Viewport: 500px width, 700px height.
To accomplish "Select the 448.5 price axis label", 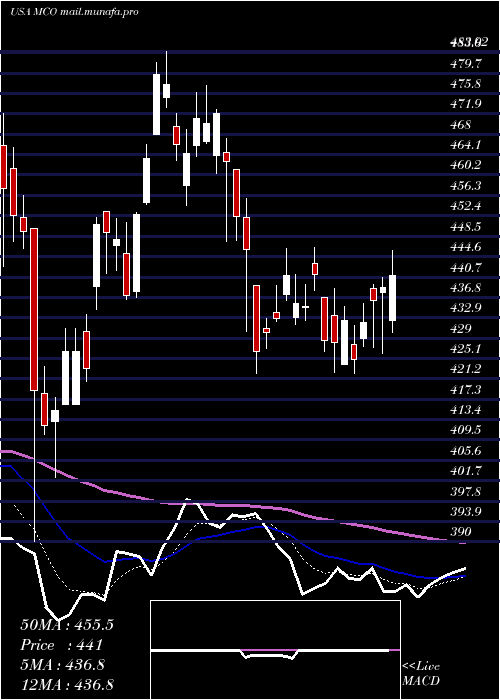I will coord(465,227).
